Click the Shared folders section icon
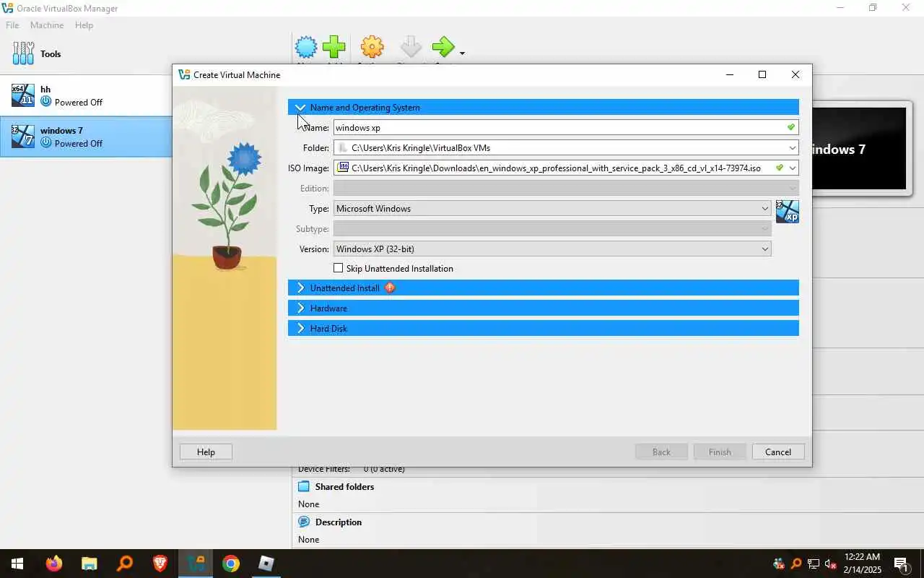The image size is (924, 578). [x=304, y=487]
